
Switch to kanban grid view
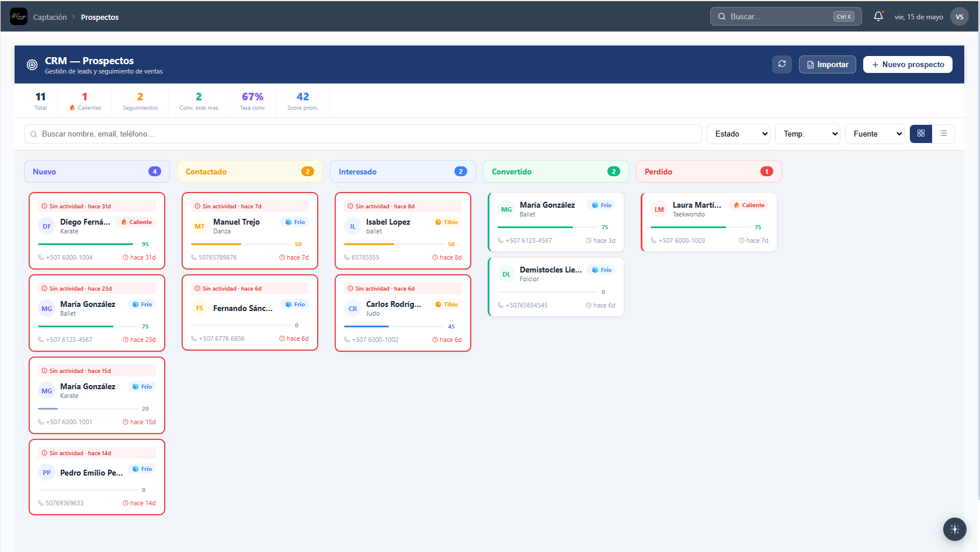click(x=921, y=134)
